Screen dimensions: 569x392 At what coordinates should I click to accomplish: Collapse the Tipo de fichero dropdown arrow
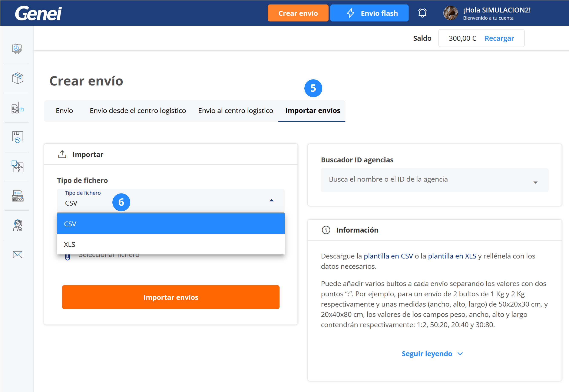coord(271,200)
